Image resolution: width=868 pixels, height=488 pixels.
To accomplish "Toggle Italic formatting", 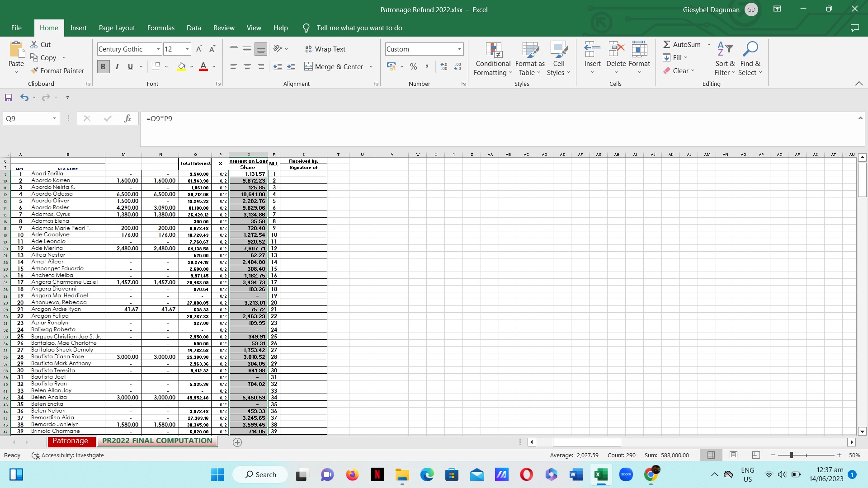I will point(117,67).
